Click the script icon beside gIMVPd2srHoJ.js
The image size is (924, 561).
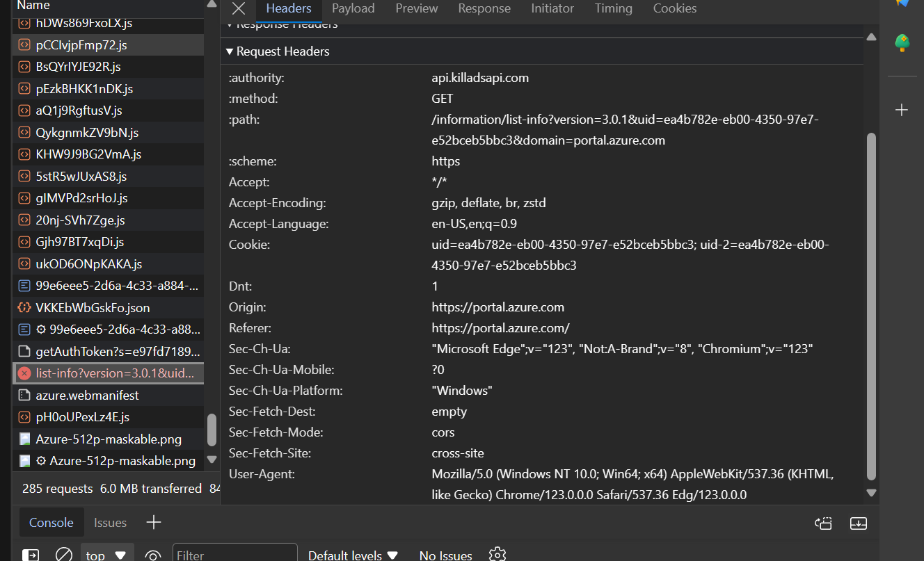[x=24, y=198]
